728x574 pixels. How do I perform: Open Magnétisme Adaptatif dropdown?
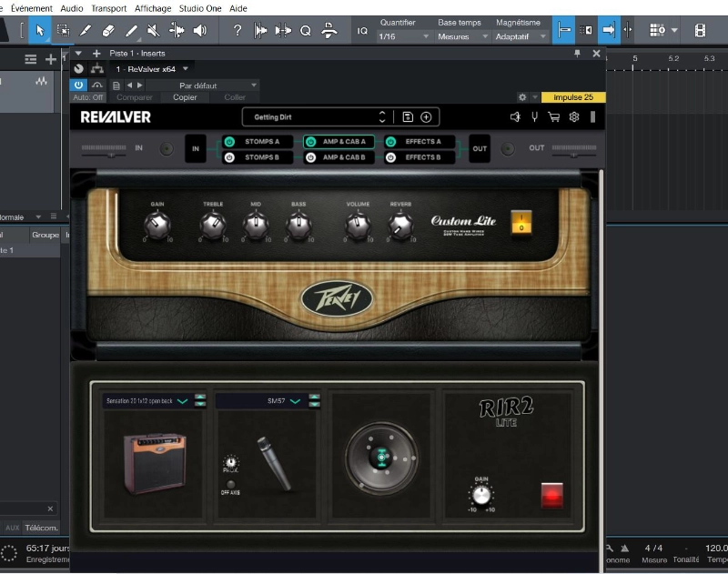(521, 36)
